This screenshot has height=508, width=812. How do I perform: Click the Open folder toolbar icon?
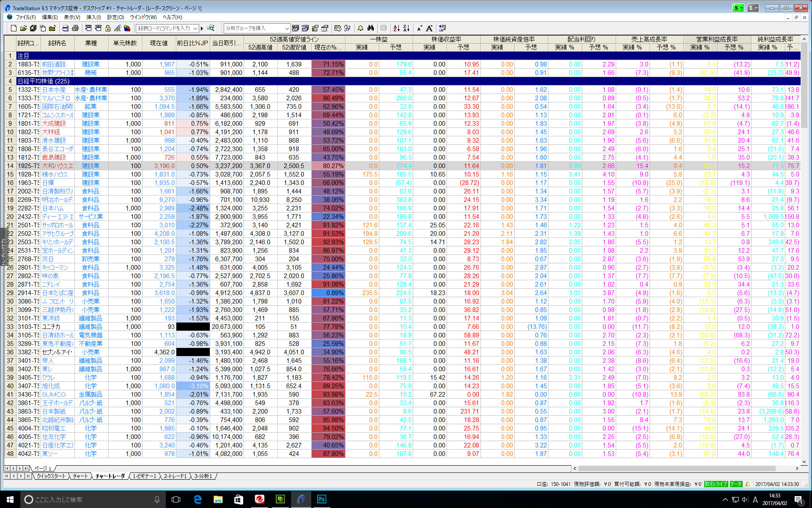[x=23, y=28]
